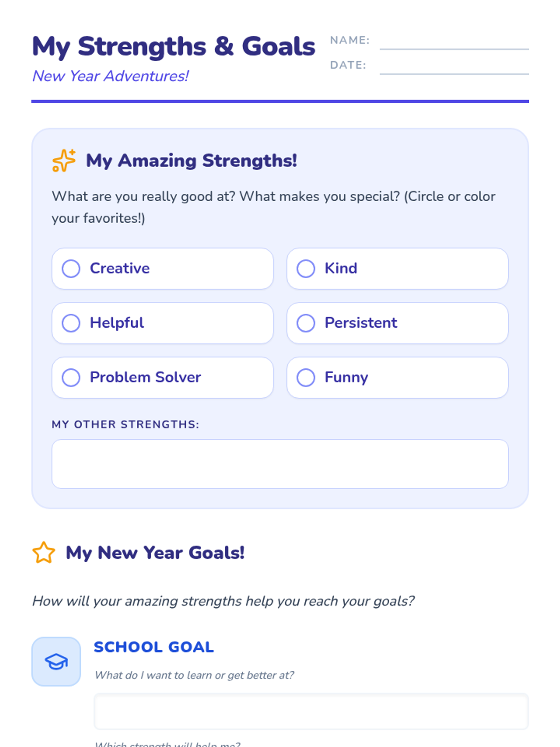This screenshot has height=747, width=560.
Task: Click the Funny option card label
Action: click(x=346, y=378)
